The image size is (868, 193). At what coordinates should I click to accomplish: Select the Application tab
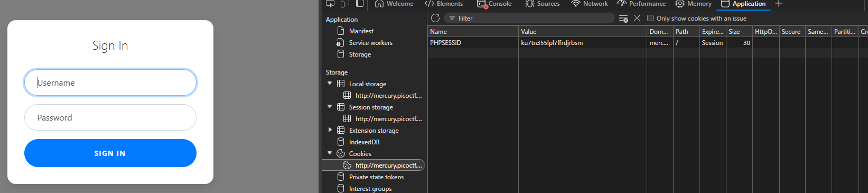(743, 4)
